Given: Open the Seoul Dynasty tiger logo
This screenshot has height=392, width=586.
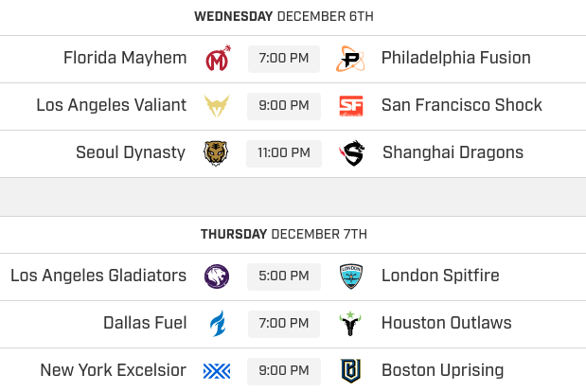Looking at the screenshot, I should pos(217,152).
